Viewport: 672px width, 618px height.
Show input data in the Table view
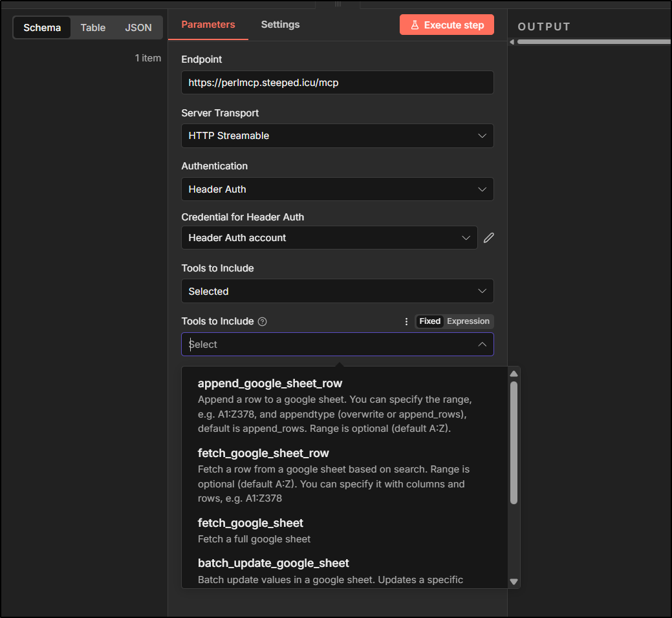93,28
